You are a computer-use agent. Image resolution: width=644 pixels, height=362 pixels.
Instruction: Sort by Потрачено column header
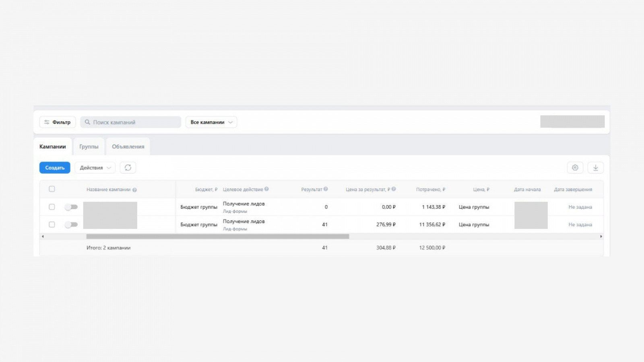[x=430, y=189]
